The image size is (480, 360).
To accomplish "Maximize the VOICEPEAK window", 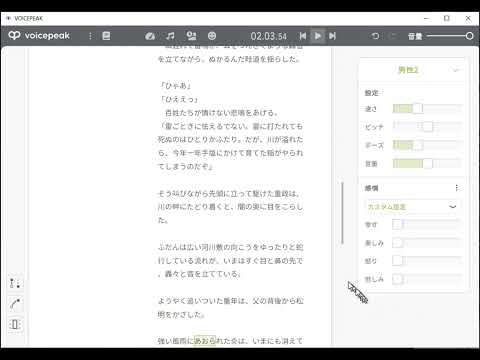I will pos(447,18).
